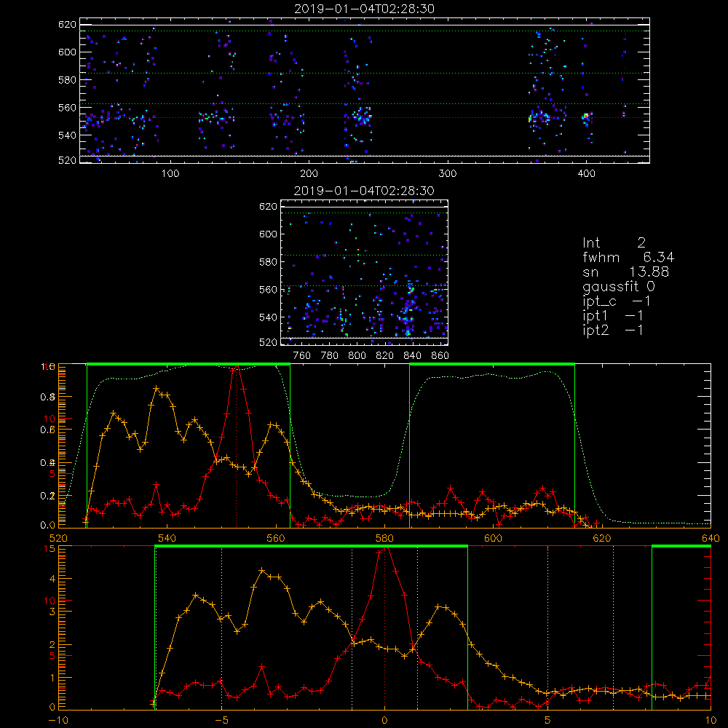The image size is (728, 728).
Task: Select the 'ipt1 -1' readout line
Action: (x=613, y=316)
